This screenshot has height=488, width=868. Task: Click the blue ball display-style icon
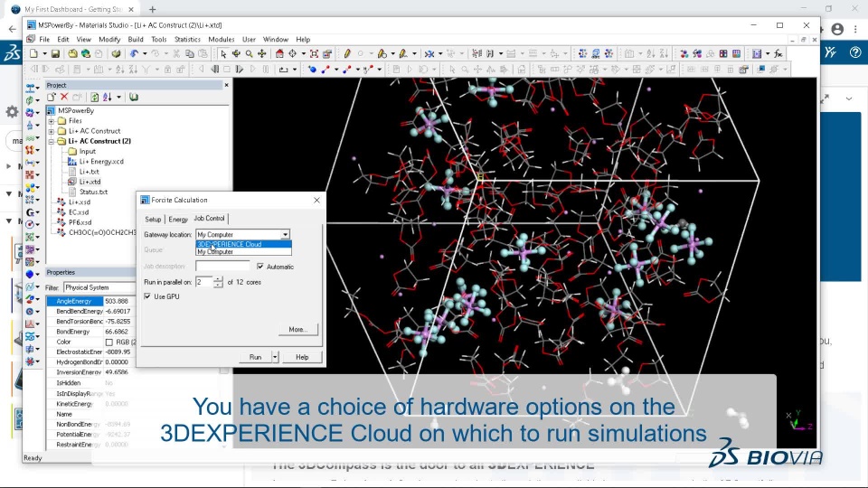(x=313, y=70)
